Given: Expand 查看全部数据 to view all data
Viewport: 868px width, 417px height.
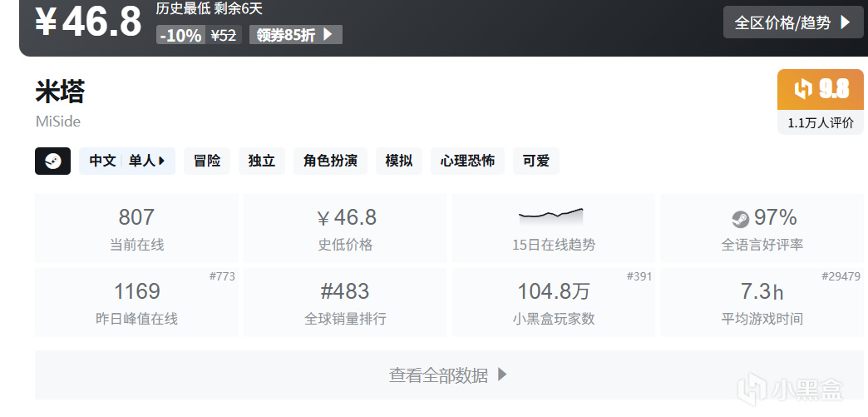Looking at the screenshot, I should [449, 375].
